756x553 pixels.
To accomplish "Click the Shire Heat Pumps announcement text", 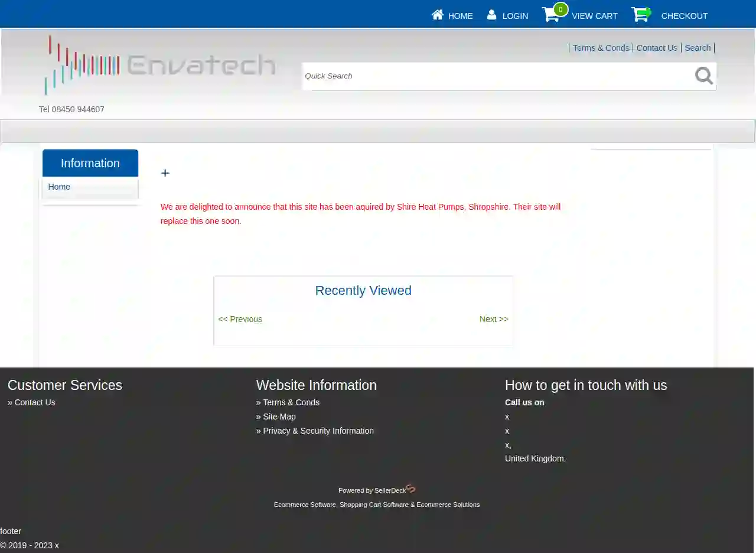I will 360,214.
